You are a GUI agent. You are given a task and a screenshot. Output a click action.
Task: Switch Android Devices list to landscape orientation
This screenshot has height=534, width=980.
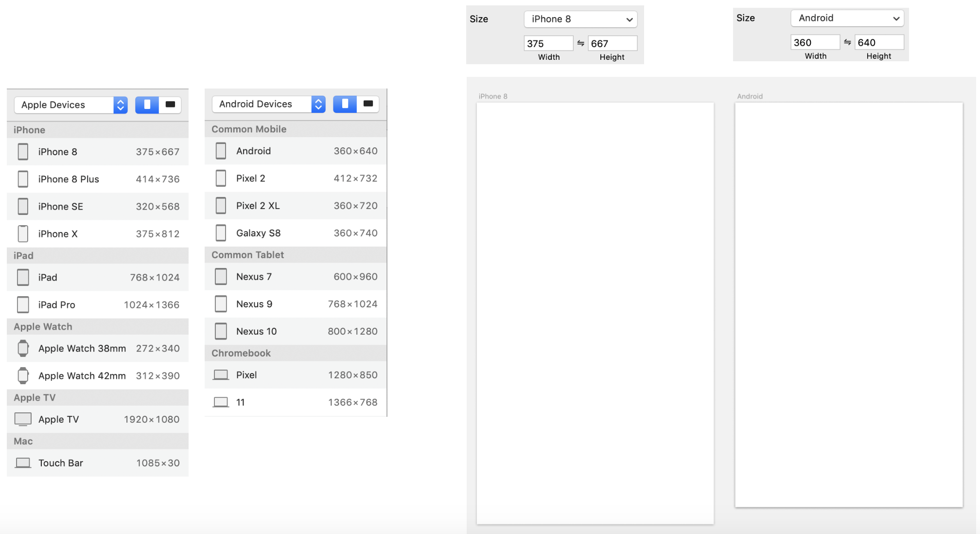368,104
